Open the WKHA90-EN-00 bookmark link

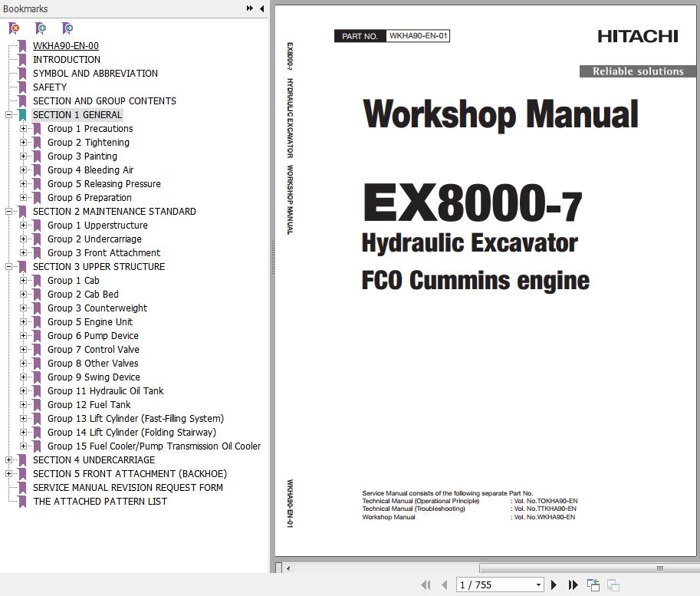pyautogui.click(x=65, y=46)
